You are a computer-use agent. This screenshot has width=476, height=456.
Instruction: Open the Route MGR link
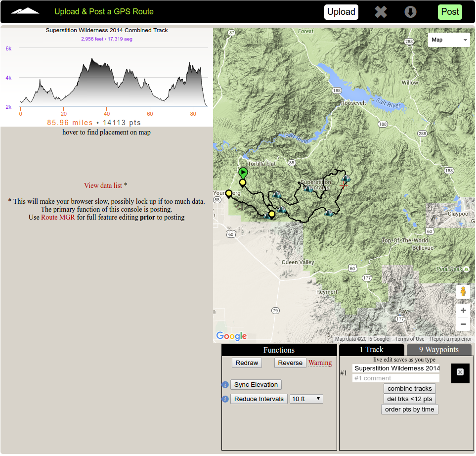click(x=58, y=217)
